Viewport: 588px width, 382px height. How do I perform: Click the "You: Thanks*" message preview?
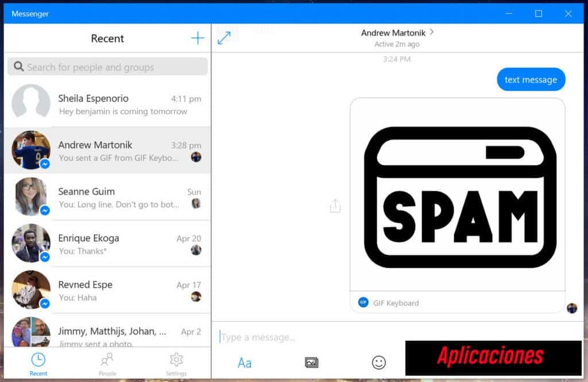pyautogui.click(x=83, y=251)
